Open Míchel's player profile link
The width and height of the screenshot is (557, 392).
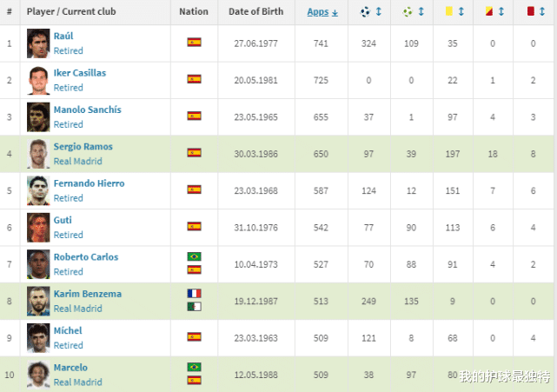click(68, 331)
